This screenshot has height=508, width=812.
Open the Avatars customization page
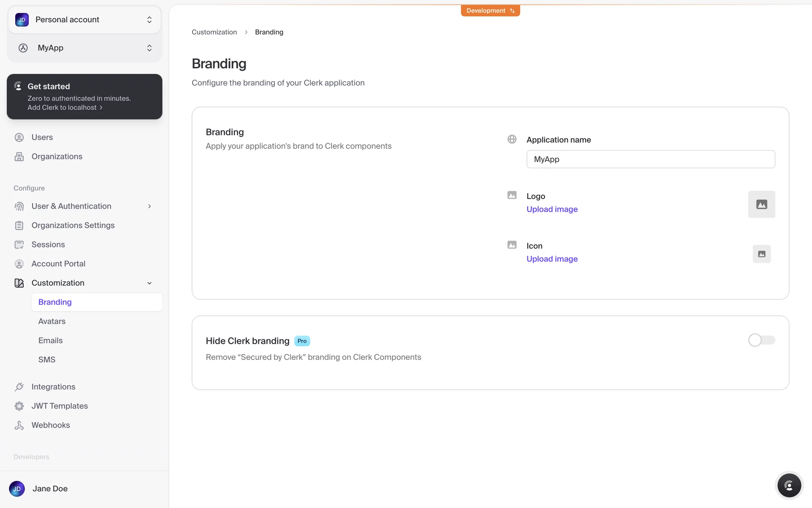52,321
